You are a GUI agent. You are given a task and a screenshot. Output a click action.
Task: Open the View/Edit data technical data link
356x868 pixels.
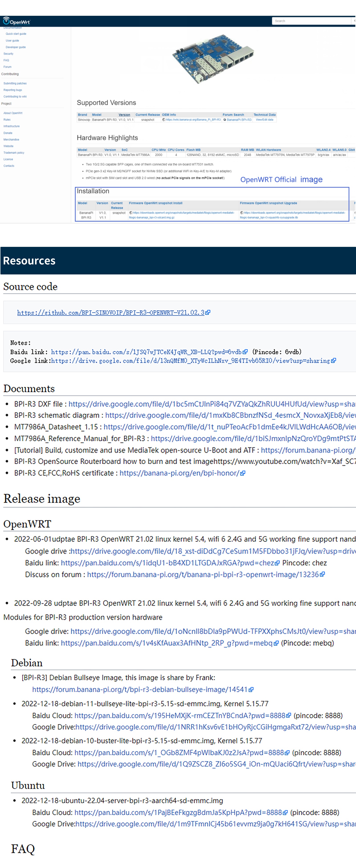[x=264, y=120]
